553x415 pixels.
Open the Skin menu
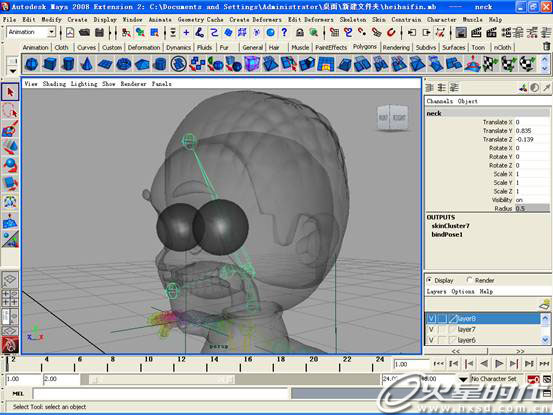(378, 19)
